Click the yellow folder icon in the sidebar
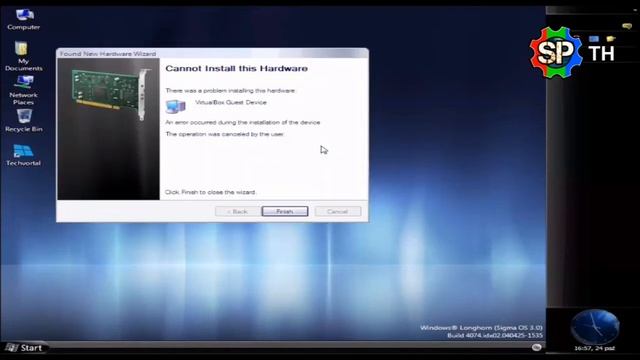The width and height of the screenshot is (640, 360). click(611, 39)
